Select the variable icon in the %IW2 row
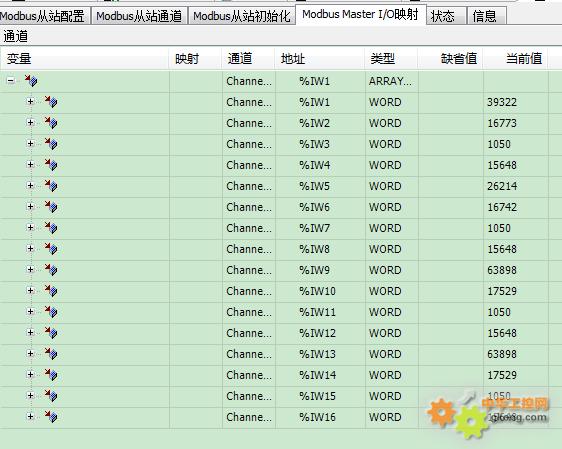The width and height of the screenshot is (562, 449). [x=51, y=123]
